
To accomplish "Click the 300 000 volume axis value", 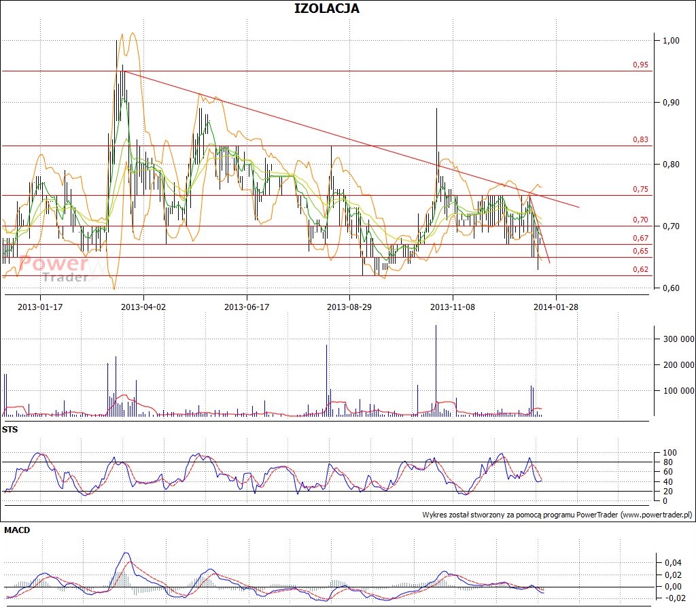I will (x=679, y=339).
